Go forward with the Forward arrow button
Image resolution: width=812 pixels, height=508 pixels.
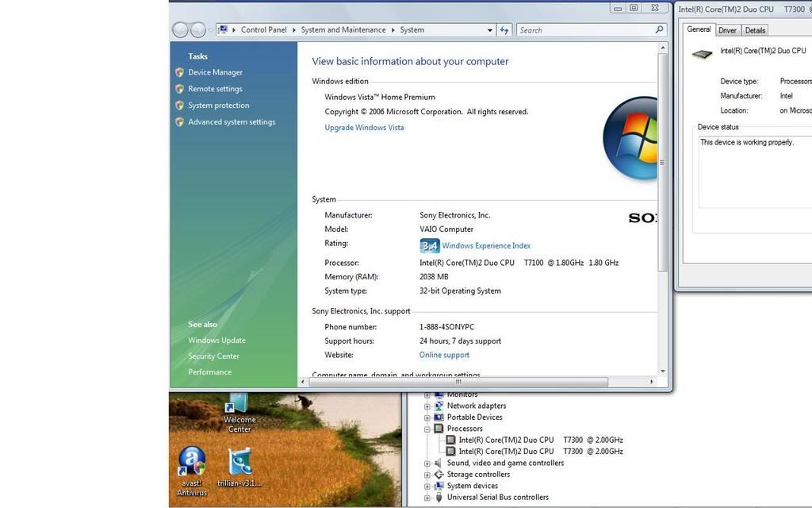tap(197, 30)
